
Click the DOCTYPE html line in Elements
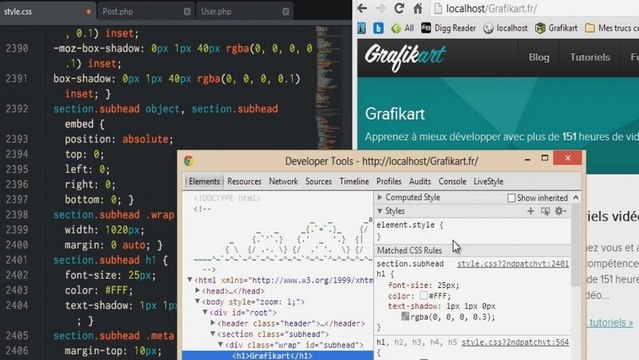tap(227, 198)
